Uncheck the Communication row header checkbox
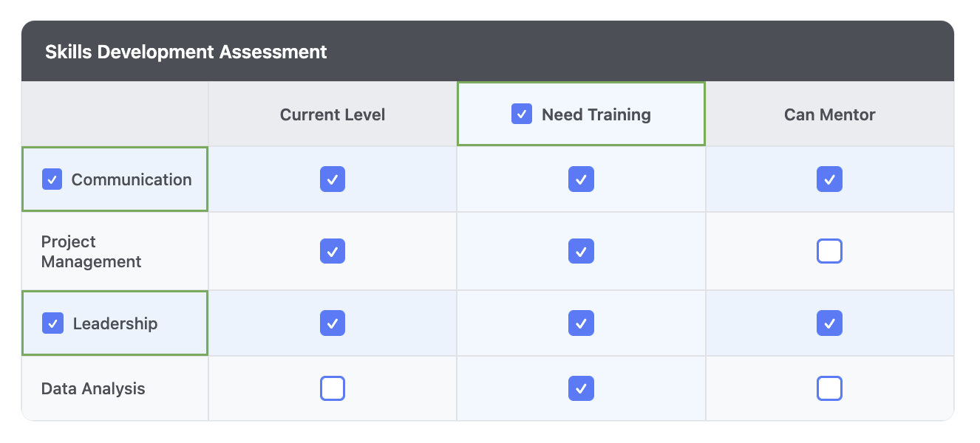The height and width of the screenshot is (443, 980). coord(52,179)
